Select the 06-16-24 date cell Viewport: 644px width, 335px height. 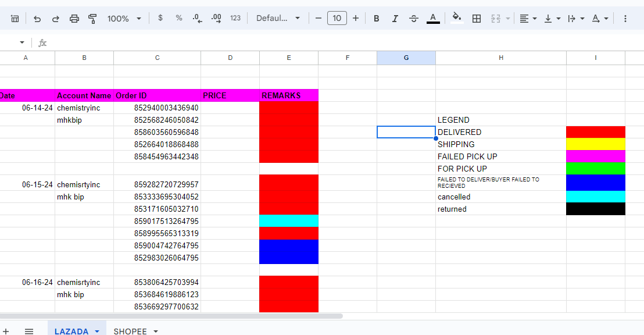click(27, 283)
